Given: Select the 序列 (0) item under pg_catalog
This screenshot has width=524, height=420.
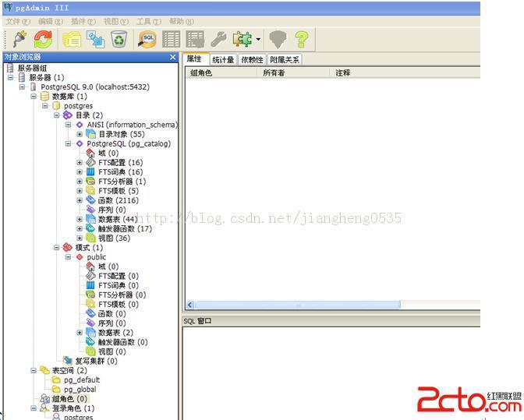Looking at the screenshot, I should [112, 210].
